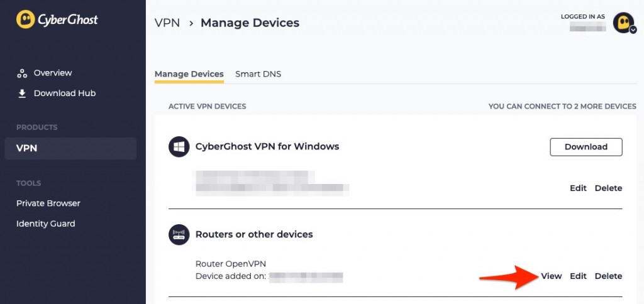Viewport: 644px width, 304px height.
Task: Open Identity Guard in the sidebar
Action: 45,224
